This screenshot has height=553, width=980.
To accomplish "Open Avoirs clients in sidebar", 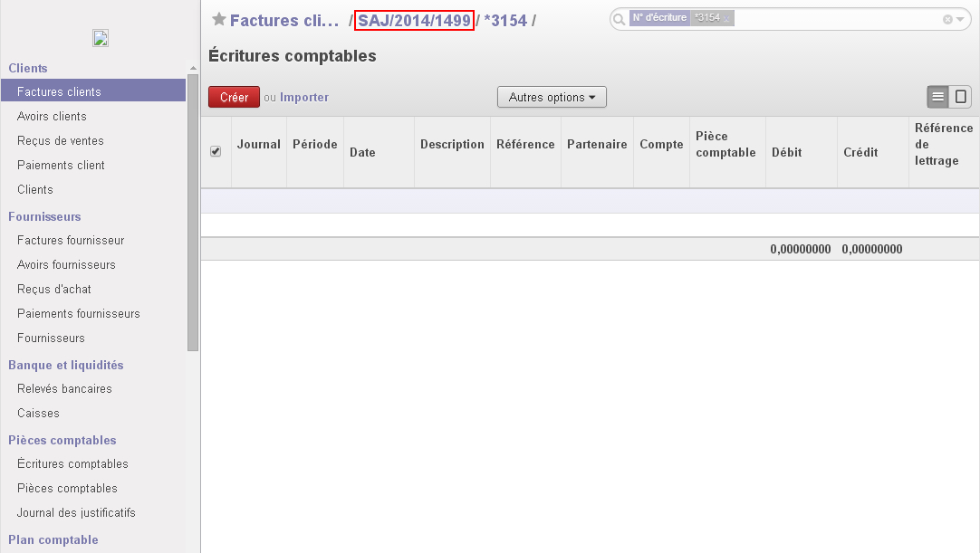I will pos(52,116).
